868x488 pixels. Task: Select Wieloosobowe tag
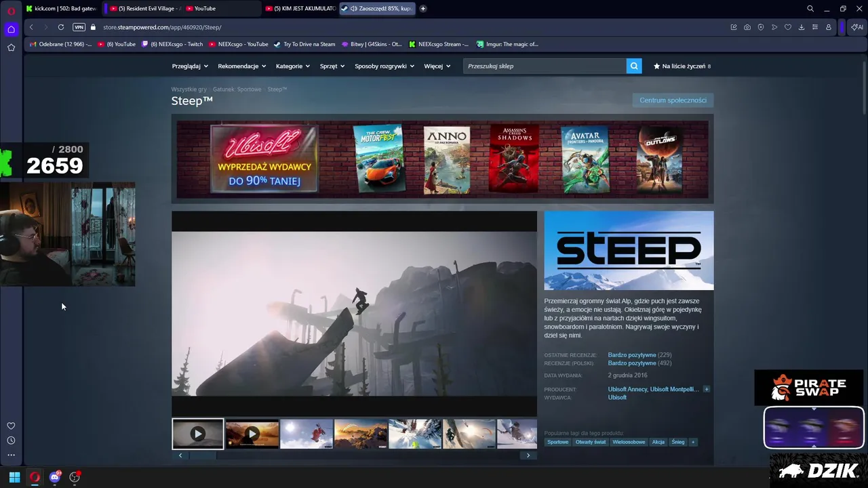(x=629, y=442)
